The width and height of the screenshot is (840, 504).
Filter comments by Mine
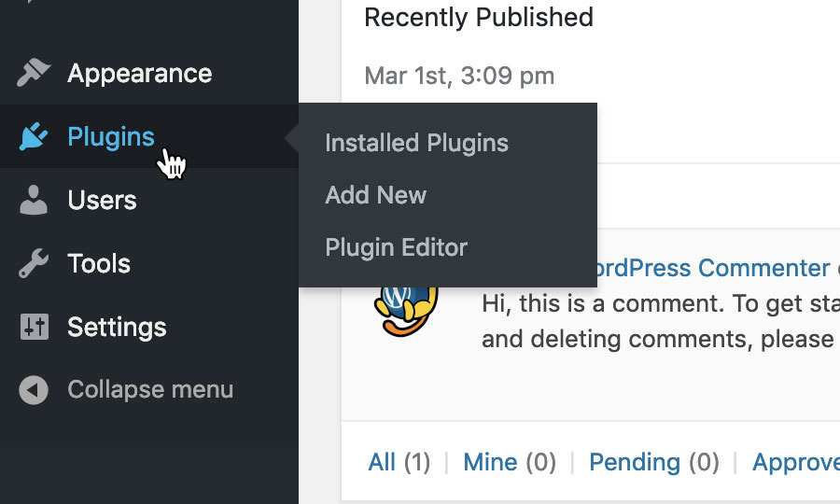pyautogui.click(x=490, y=462)
